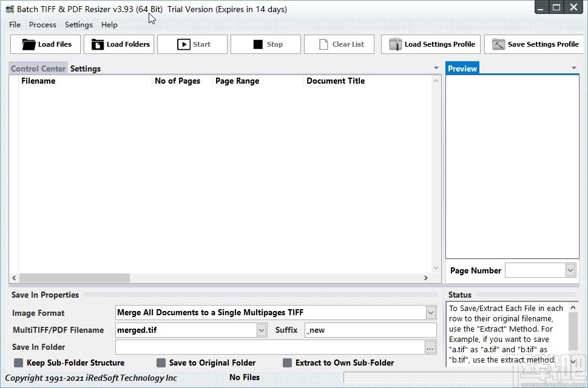Click the application TIFF icon in title bar
This screenshot has width=588, height=388.
point(8,8)
